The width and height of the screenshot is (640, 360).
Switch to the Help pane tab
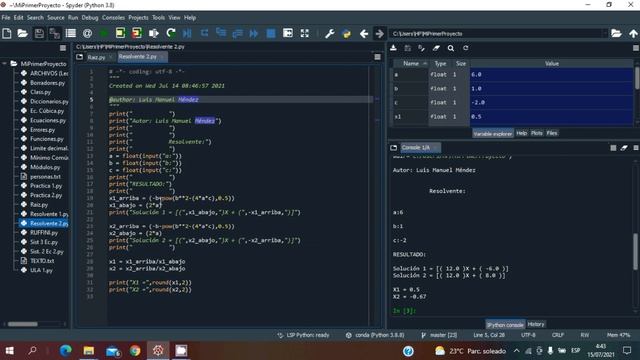tap(522, 133)
